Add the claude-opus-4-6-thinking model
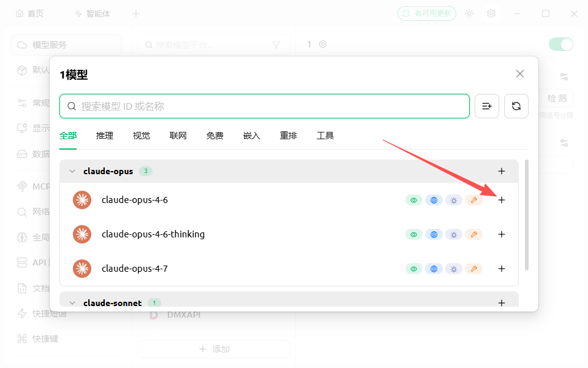 502,234
